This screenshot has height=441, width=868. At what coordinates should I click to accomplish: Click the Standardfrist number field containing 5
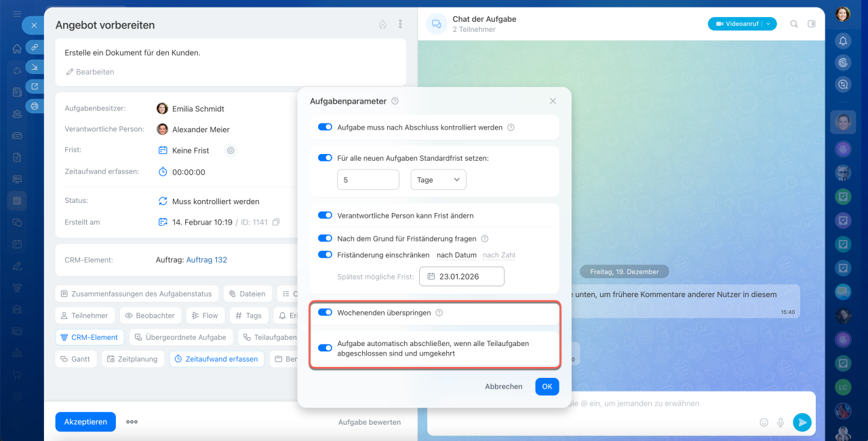point(368,180)
